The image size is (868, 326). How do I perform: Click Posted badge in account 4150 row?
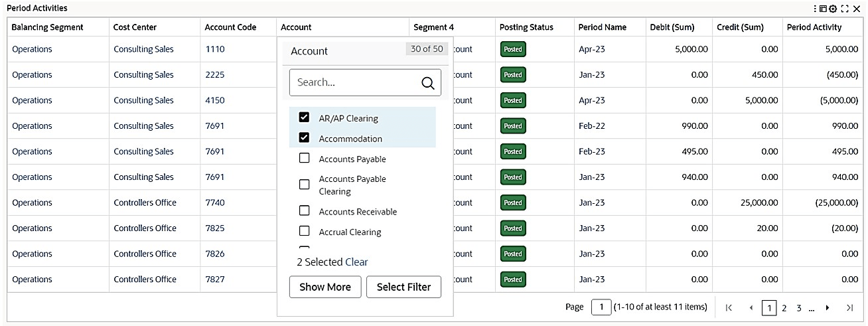tap(513, 100)
